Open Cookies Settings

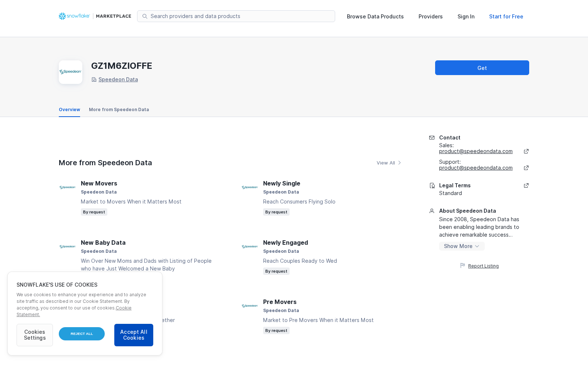tap(35, 335)
